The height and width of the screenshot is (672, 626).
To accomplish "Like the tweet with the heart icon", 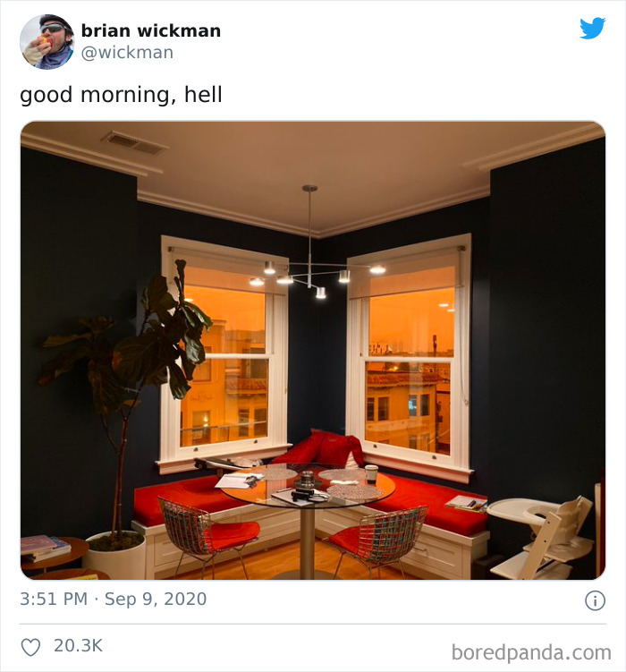I will [x=30, y=647].
